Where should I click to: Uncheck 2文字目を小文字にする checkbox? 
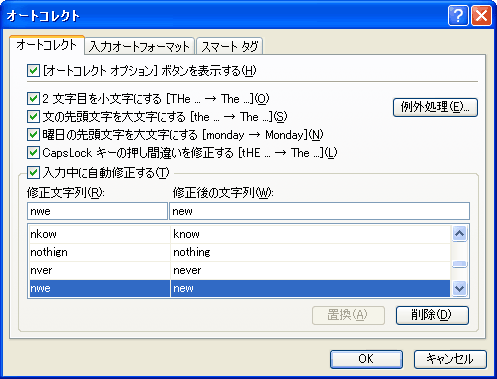click(x=33, y=99)
